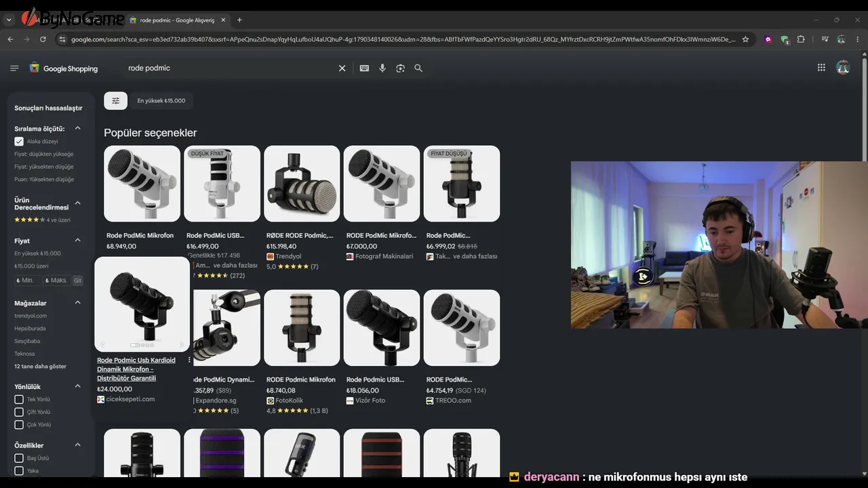This screenshot has width=868, height=488.
Task: Check the Çok Yönlü option
Action: coord(19,425)
